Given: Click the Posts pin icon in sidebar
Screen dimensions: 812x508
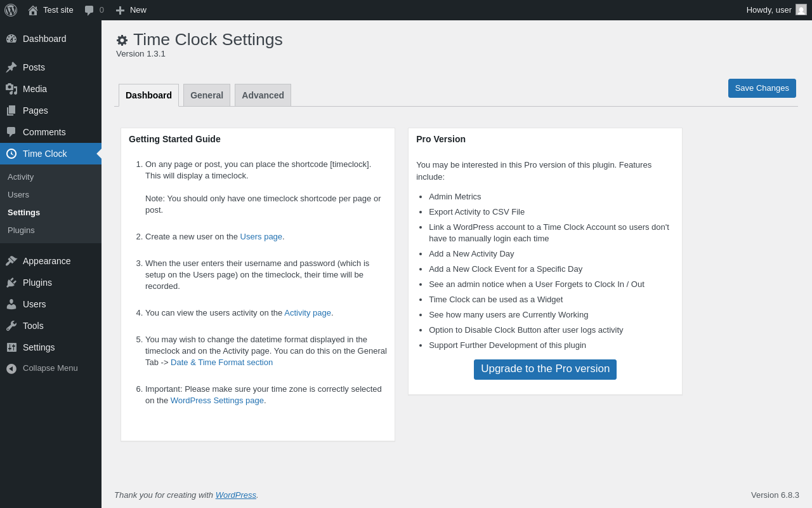Looking at the screenshot, I should (11, 67).
